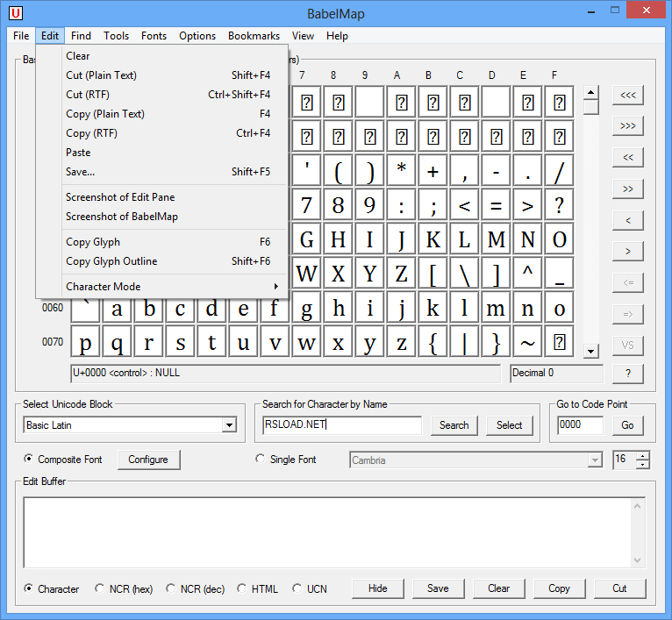Select the lowercase p glyph cell
This screenshot has width=672, height=620.
(x=85, y=342)
